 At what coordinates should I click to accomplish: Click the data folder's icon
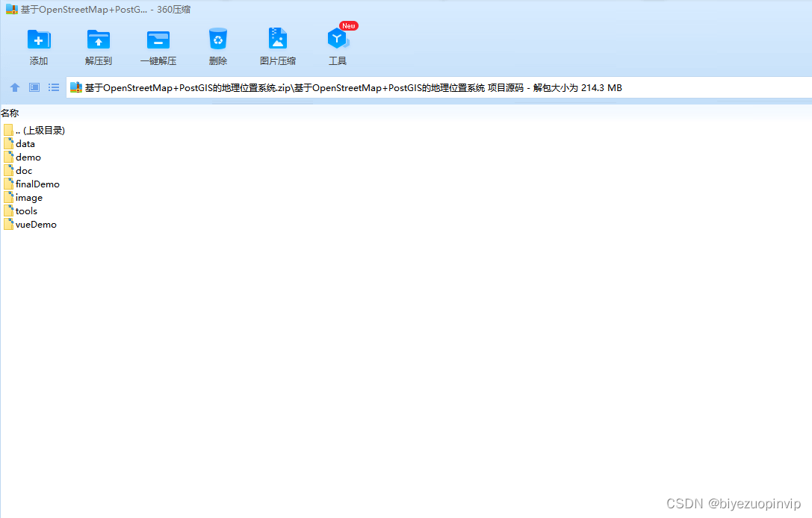tap(8, 143)
